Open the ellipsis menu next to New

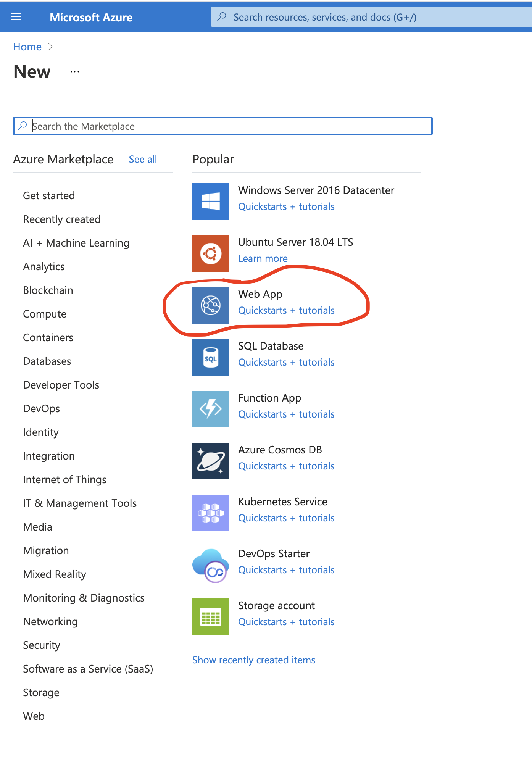75,72
